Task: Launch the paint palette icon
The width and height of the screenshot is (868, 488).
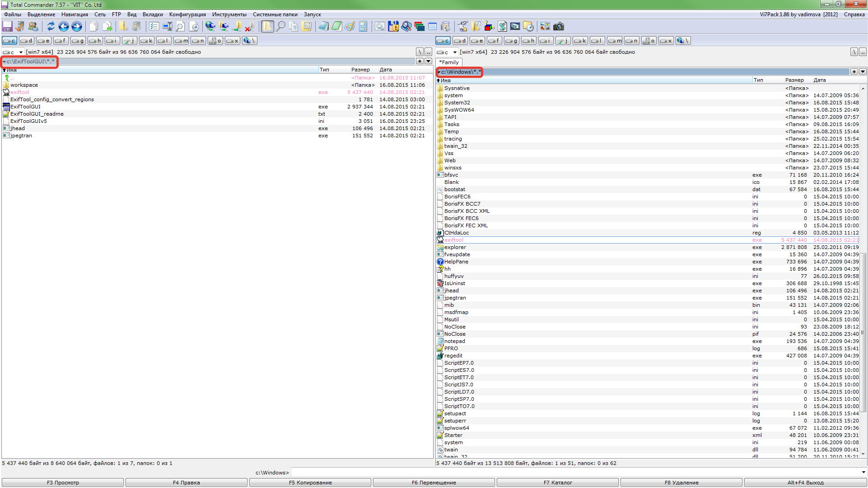Action: point(350,26)
